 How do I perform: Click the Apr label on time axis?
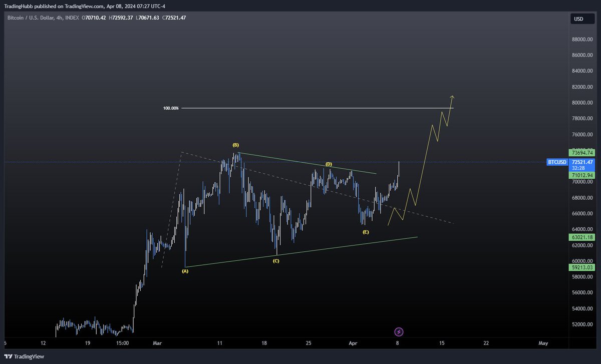pos(353,343)
